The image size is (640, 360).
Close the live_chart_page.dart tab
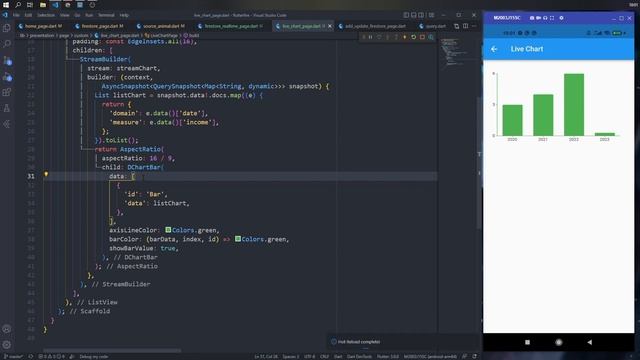click(330, 26)
